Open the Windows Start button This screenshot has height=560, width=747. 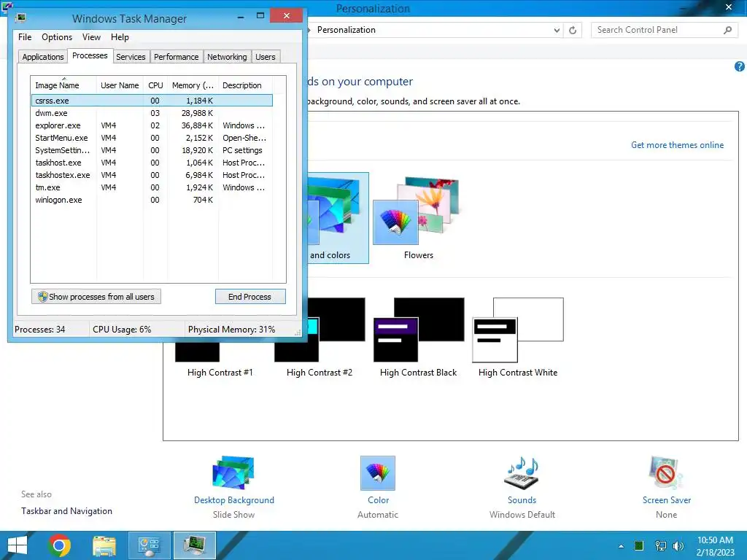pyautogui.click(x=18, y=545)
